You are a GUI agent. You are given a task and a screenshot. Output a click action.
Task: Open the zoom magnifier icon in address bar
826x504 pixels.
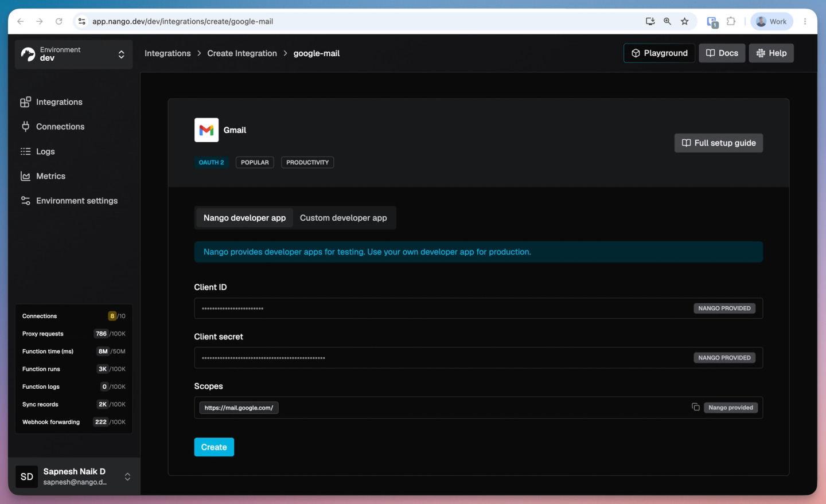[667, 21]
